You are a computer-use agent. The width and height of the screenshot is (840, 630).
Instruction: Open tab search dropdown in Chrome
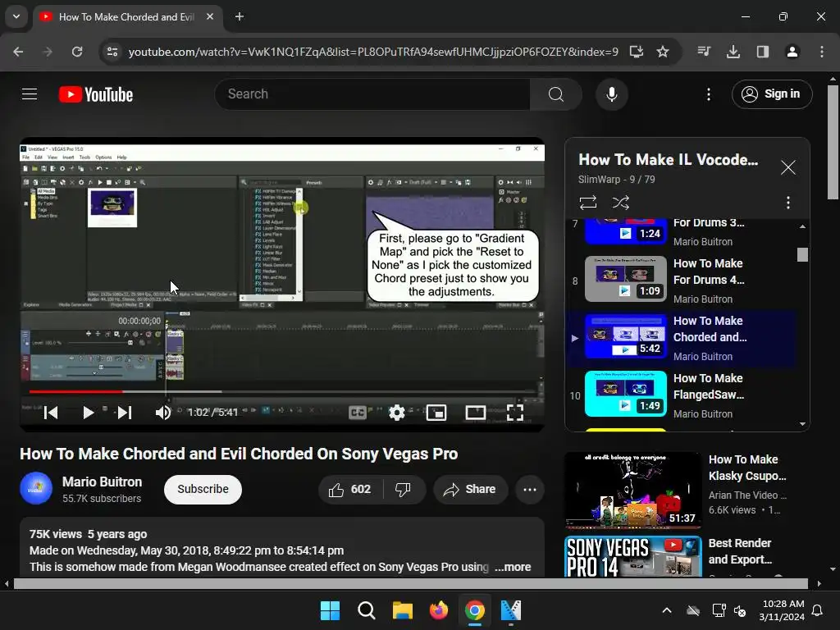click(x=16, y=16)
